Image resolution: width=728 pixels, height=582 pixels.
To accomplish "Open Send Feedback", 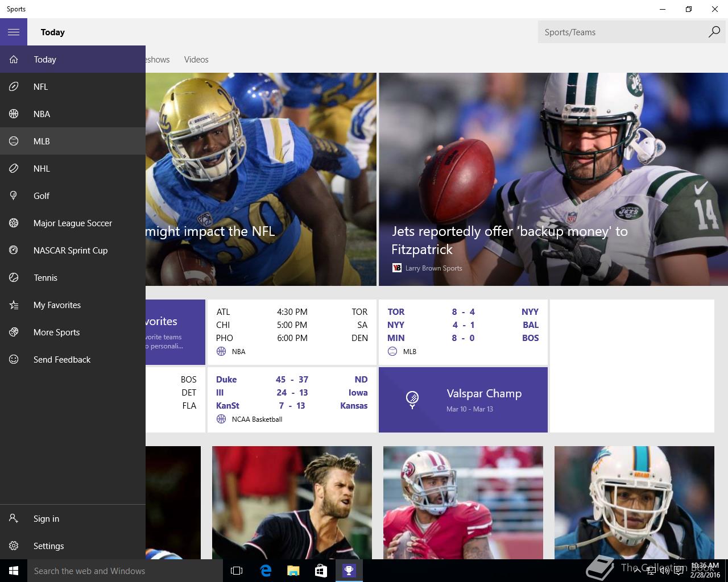I will click(73, 359).
